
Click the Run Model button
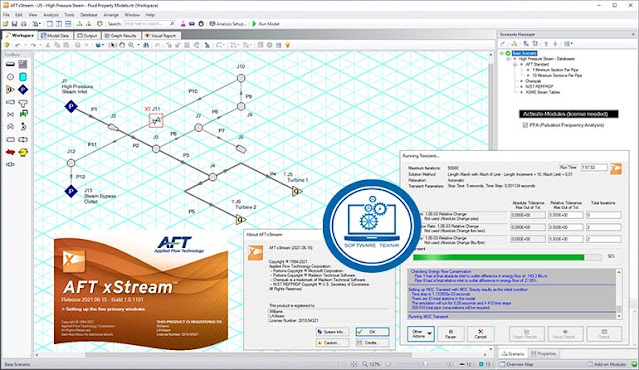click(x=266, y=24)
